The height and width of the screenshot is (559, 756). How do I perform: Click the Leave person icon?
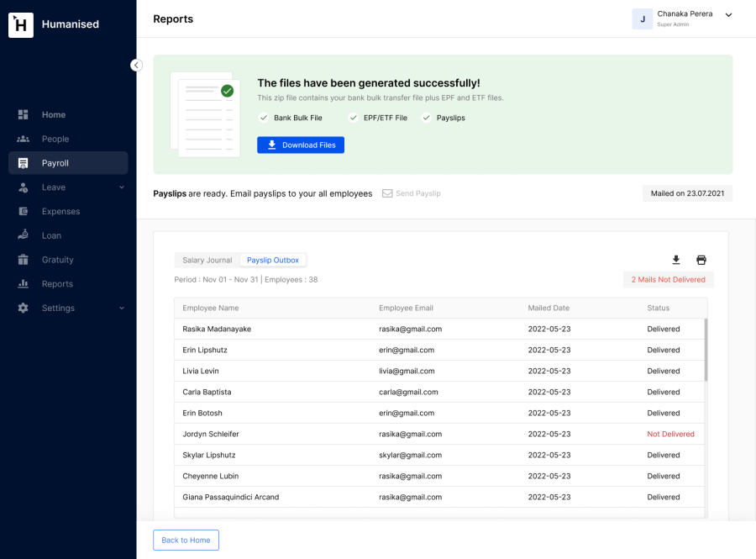click(24, 187)
